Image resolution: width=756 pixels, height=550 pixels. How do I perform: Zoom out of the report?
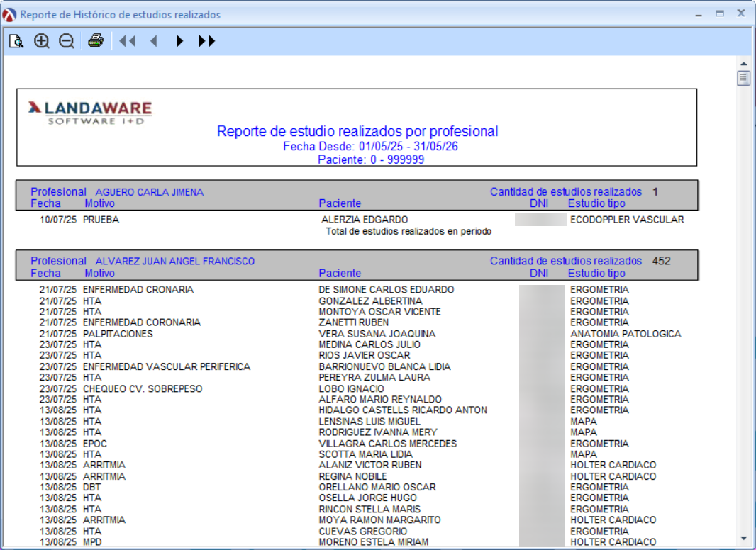pos(67,41)
